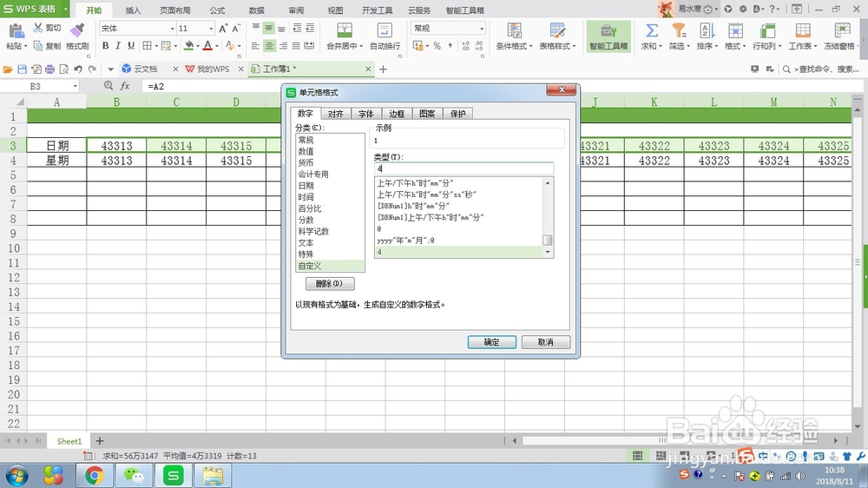Click the 删除(D) button
868x488 pixels.
tap(329, 284)
